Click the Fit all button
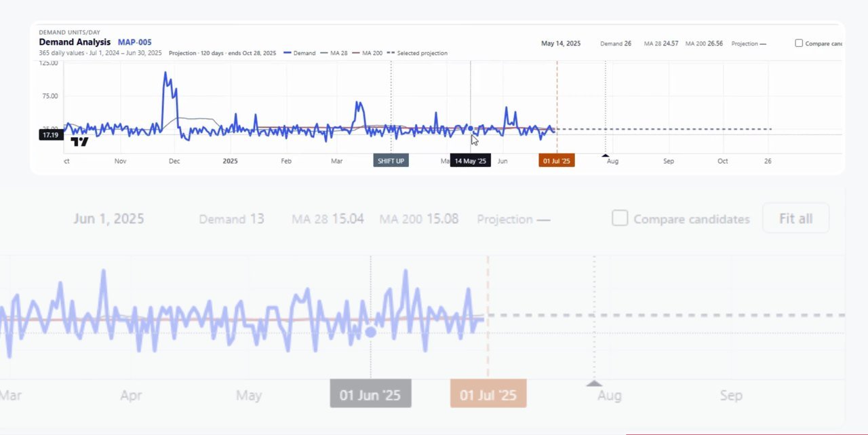The width and height of the screenshot is (868, 435). tap(795, 219)
